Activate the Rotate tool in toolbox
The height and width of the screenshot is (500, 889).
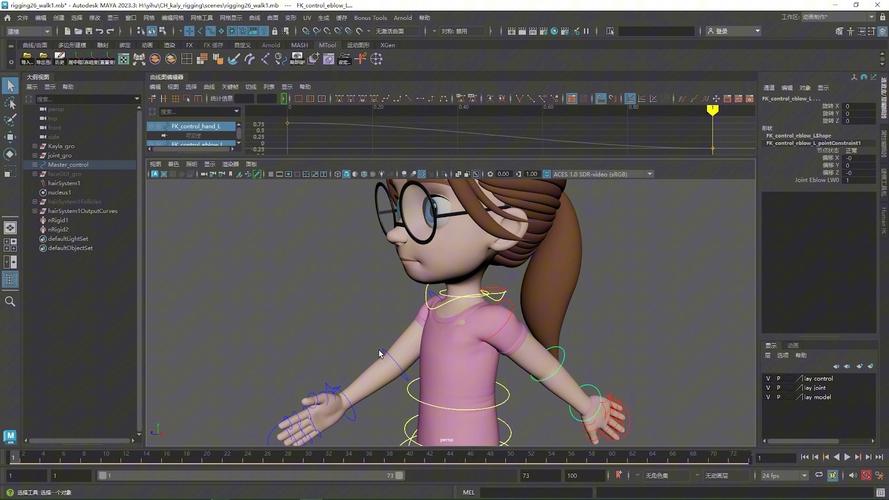click(10, 154)
